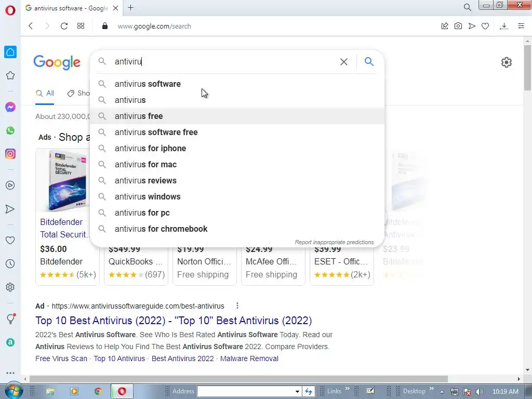Open 'Malware Removal' sitelink
The width and height of the screenshot is (532, 399).
(x=249, y=358)
